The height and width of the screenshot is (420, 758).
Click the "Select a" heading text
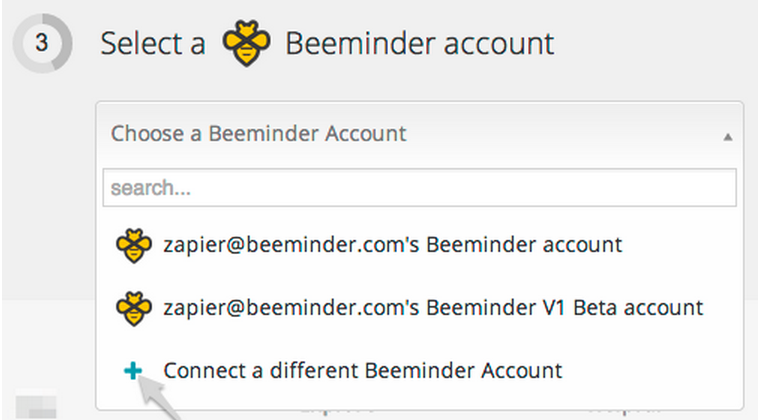pos(153,43)
